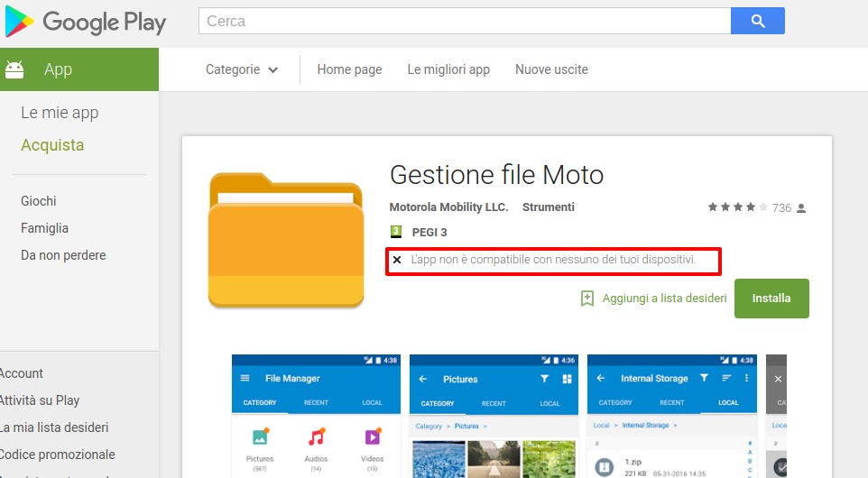Click CATEGORY tab in File Manager screenshot
Viewport: 868px width, 478px height.
[260, 402]
